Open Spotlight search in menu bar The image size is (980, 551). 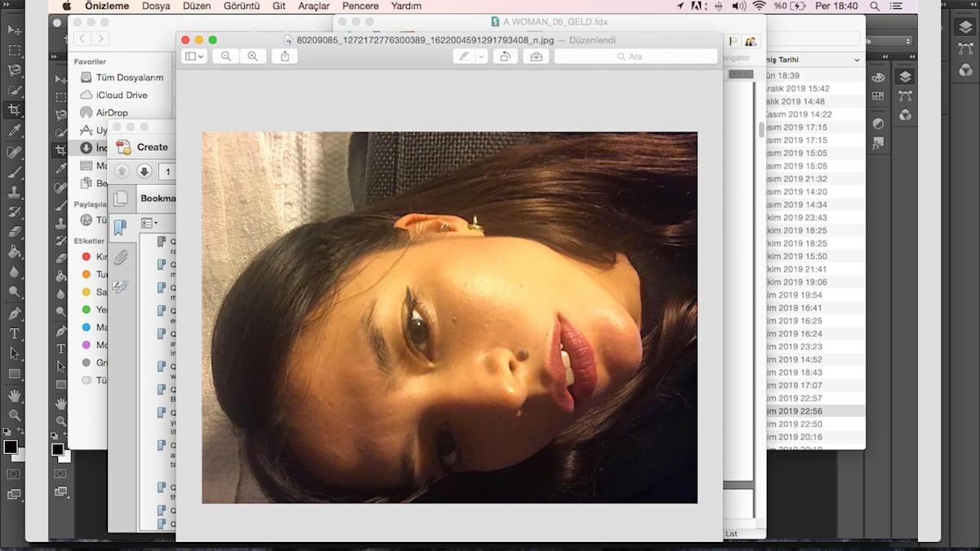click(x=876, y=6)
